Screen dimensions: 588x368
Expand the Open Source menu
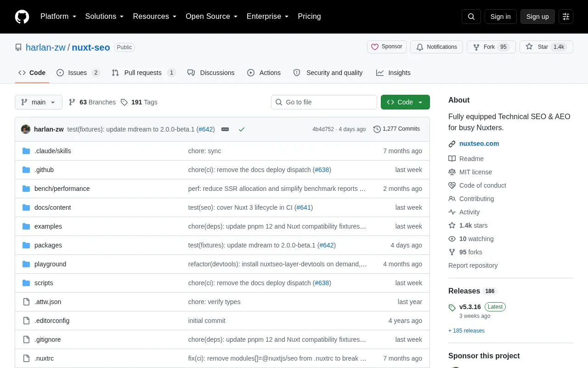tap(211, 17)
